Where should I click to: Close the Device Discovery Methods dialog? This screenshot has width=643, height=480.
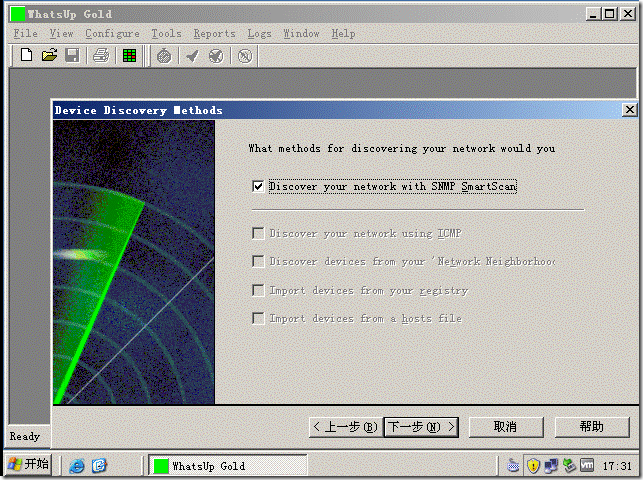click(629, 110)
